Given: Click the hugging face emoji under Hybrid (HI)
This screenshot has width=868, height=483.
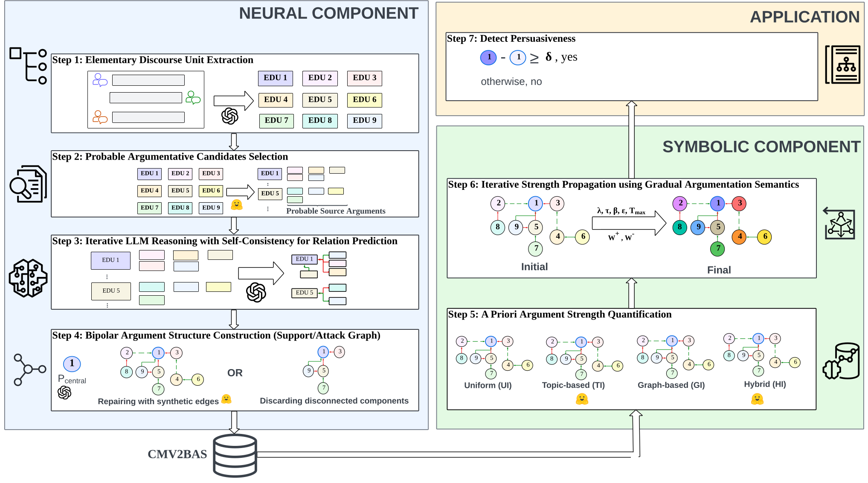Looking at the screenshot, I should [757, 399].
